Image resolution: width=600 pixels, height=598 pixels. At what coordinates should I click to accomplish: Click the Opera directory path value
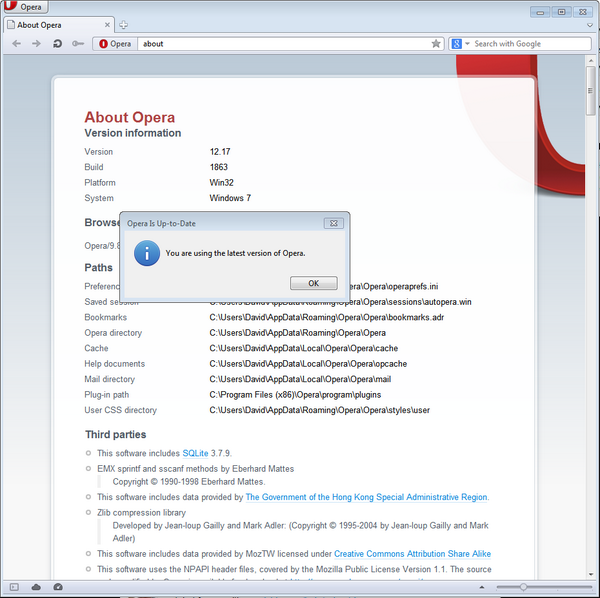click(x=297, y=333)
